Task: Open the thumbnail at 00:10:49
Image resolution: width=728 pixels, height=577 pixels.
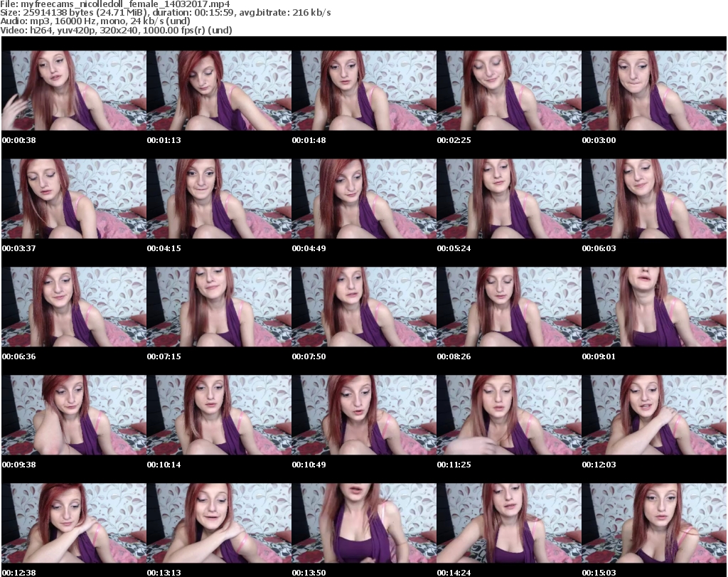Action: [x=364, y=415]
